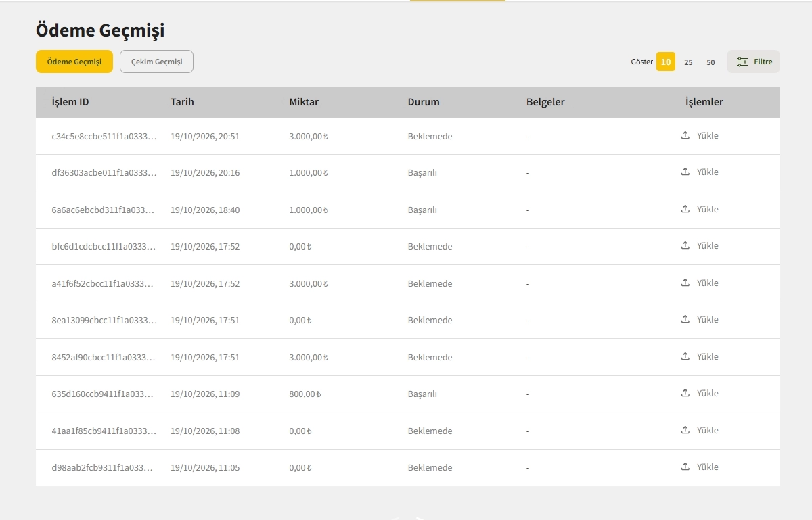The image size is (812, 520).
Task: Open the Filtre filter panel
Action: (753, 62)
